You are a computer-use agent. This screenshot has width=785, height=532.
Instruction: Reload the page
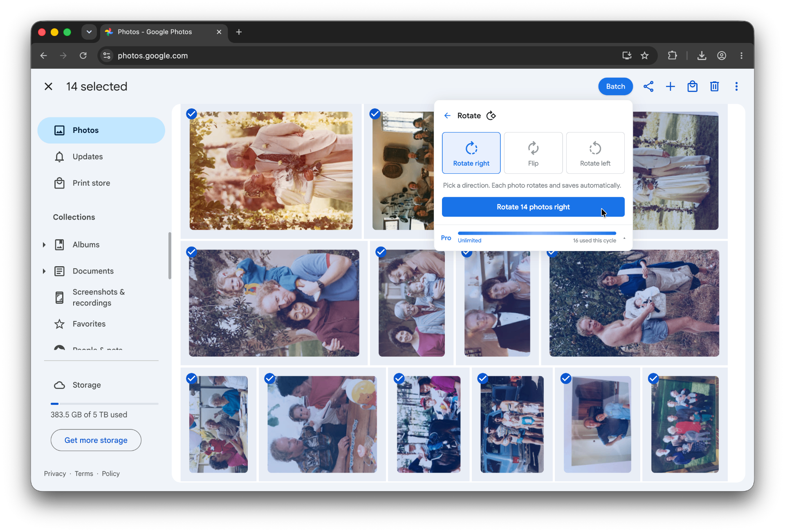(x=83, y=56)
